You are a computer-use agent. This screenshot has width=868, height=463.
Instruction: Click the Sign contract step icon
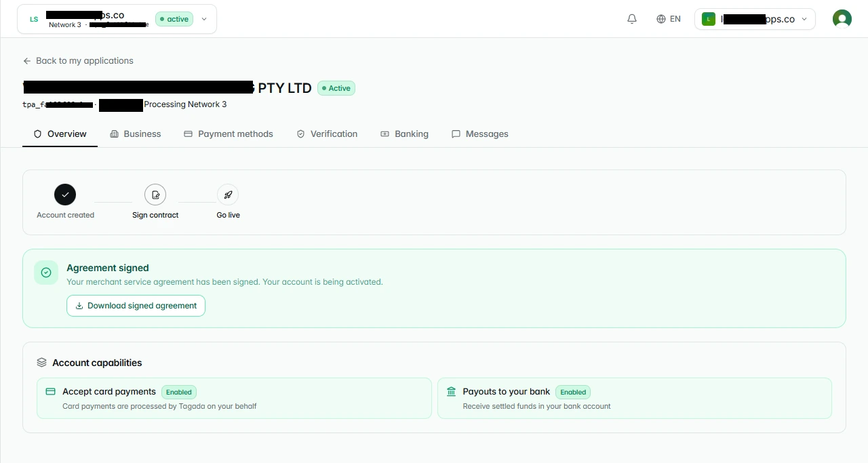click(155, 195)
